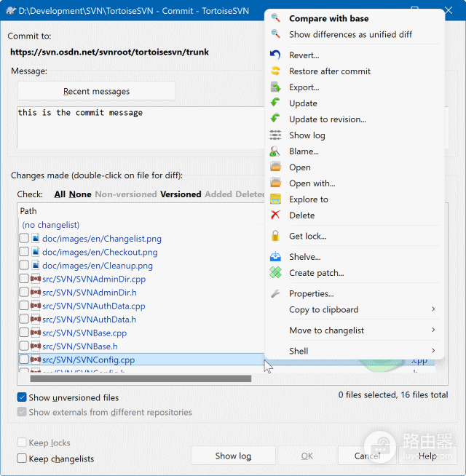Check the doc/images/en/Cleanup.png checkbox
The width and height of the screenshot is (466, 476).
(x=24, y=265)
